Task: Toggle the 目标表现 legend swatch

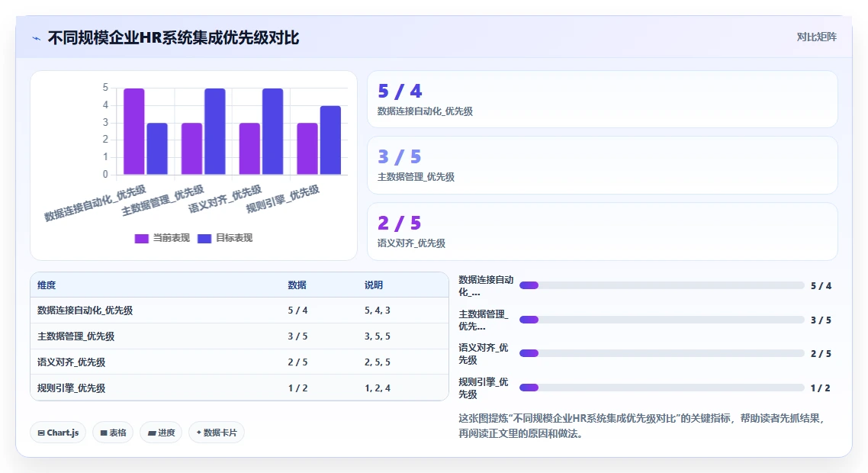Action: point(205,238)
